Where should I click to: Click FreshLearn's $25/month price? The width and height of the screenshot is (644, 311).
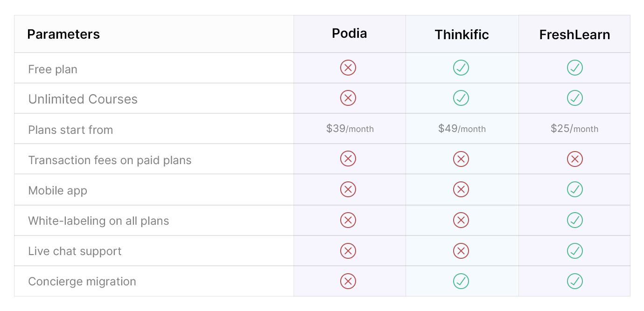[x=574, y=129]
